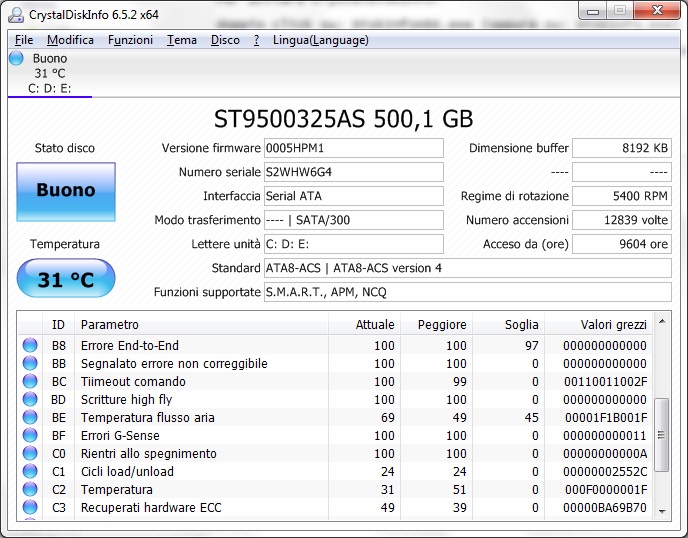Image resolution: width=688 pixels, height=538 pixels.
Task: Click the blue status orb beside Buono disk tab
Action: coord(16,58)
